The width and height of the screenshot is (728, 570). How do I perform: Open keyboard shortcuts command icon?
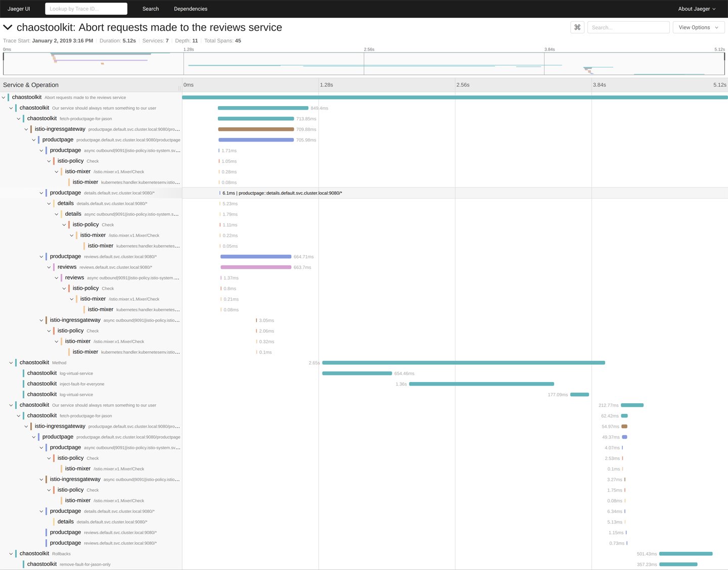tap(577, 27)
